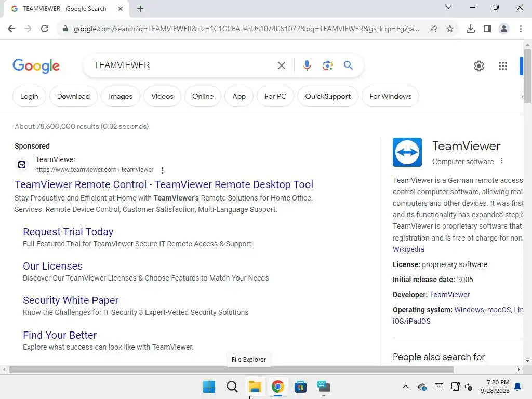Click the scroll right arrow on horizontal scrollbar
Screen dimensions: 532x399
[519, 369]
